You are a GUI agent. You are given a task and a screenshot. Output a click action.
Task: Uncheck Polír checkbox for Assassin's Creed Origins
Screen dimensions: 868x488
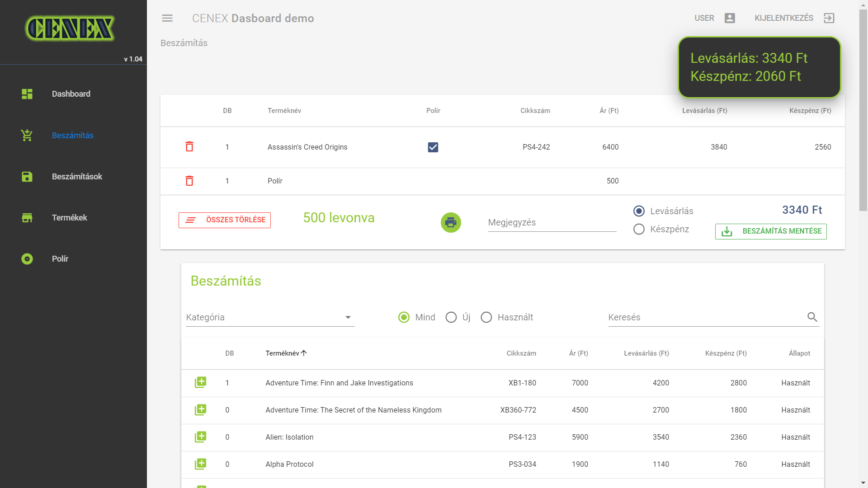(433, 147)
